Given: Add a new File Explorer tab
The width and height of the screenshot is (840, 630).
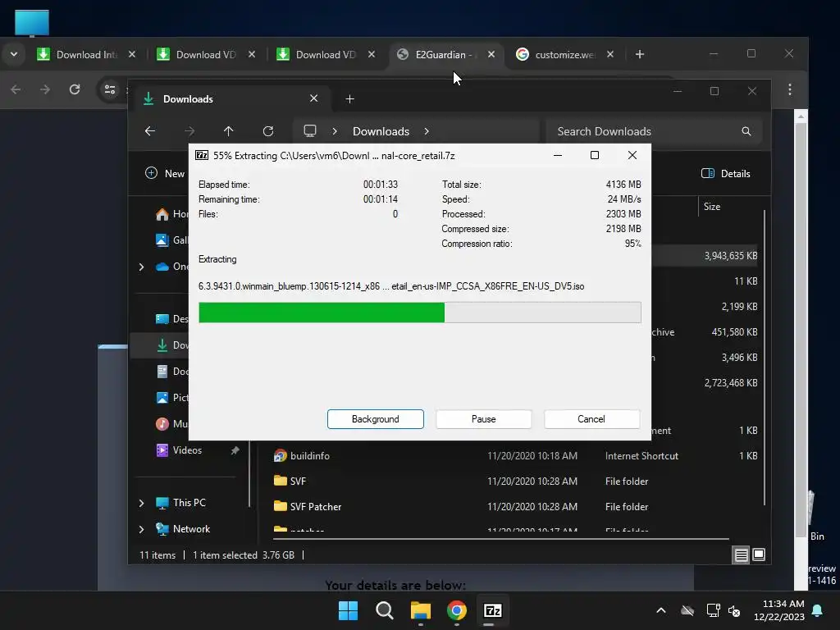Looking at the screenshot, I should [349, 99].
